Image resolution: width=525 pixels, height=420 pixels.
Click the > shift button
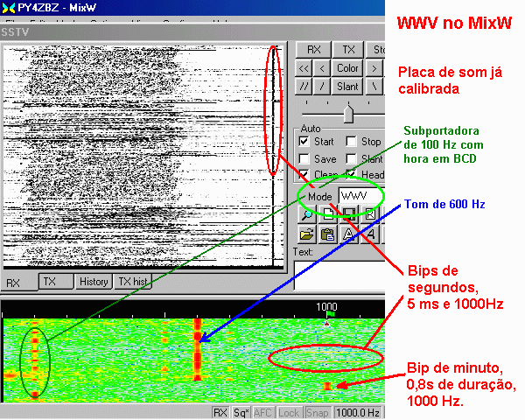(374, 68)
